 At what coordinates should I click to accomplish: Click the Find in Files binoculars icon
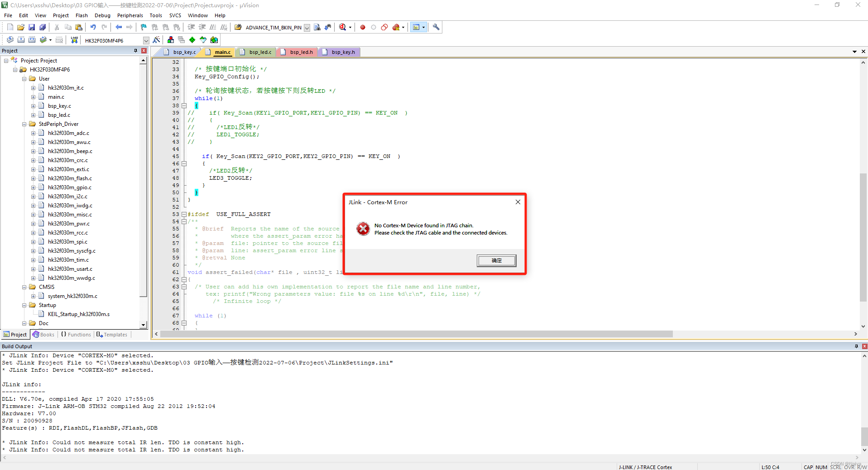[317, 27]
